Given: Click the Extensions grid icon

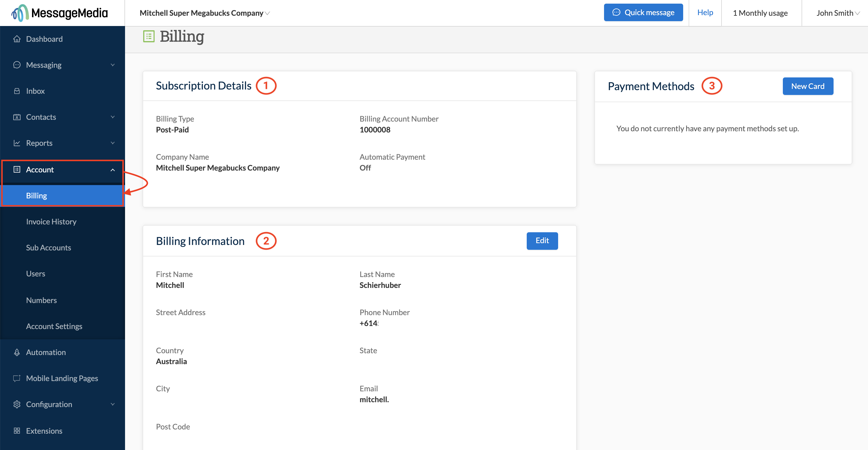Looking at the screenshot, I should coord(17,431).
